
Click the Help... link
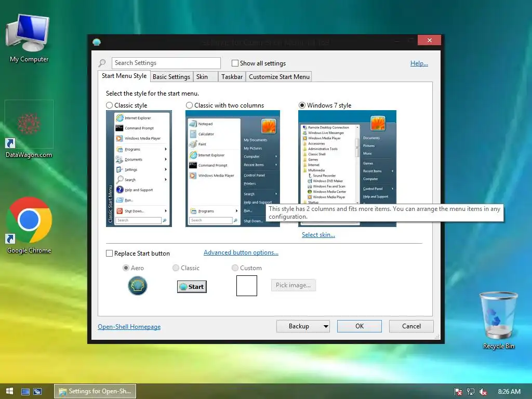419,63
